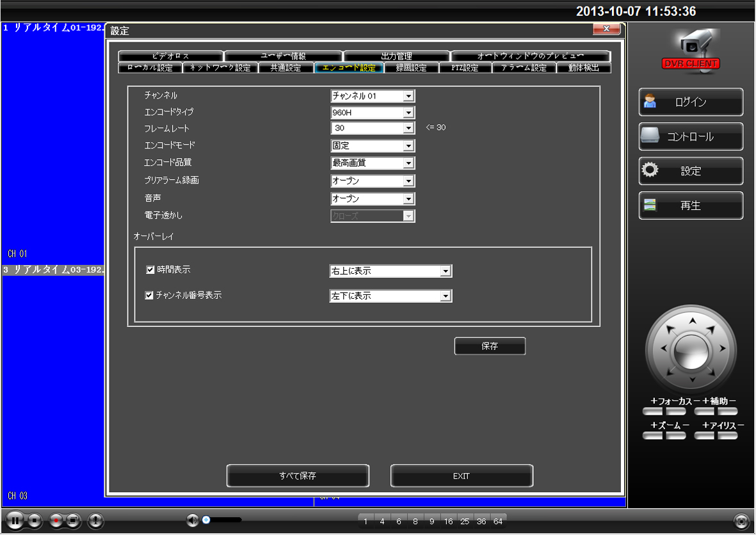The width and height of the screenshot is (756, 535).
Task: Expand the エンコード品質 dropdown showing 最高画質
Action: tap(373, 163)
